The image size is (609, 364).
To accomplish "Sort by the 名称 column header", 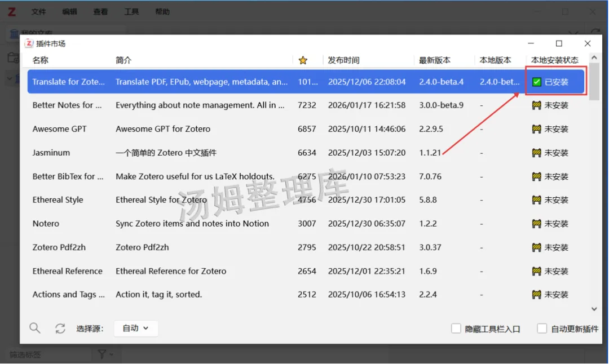I will pyautogui.click(x=41, y=60).
